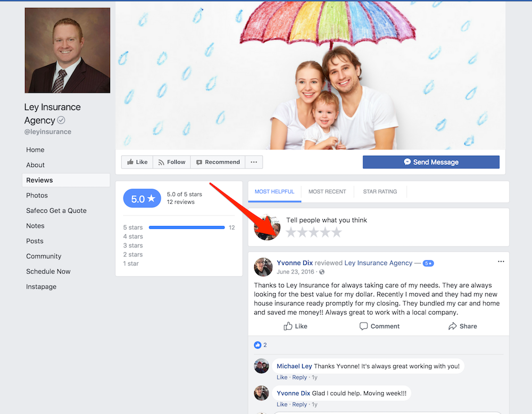Viewport: 532px width, 414px height.
Task: Click Ley Insurance Agency link in review header
Action: [378, 263]
